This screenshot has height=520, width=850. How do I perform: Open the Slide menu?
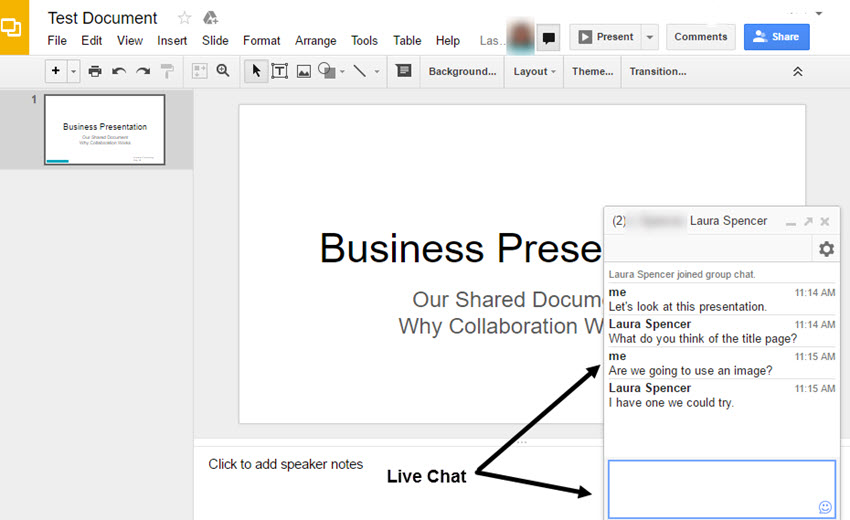tap(215, 41)
